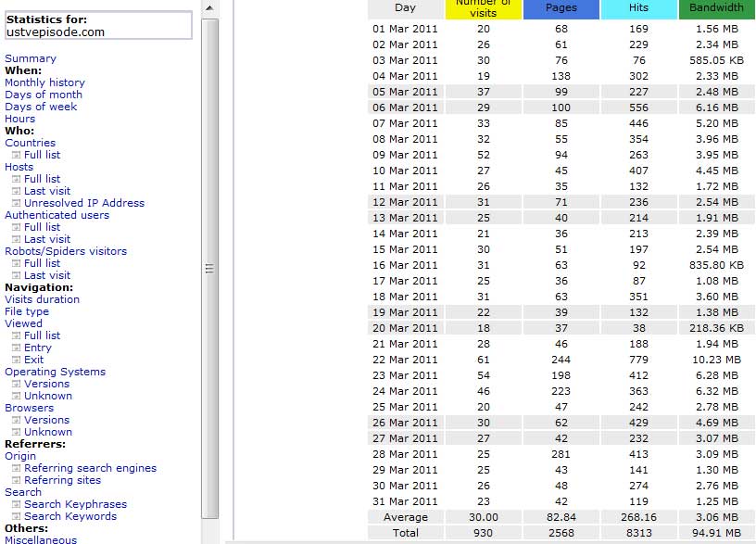Open the Viewed pages section
This screenshot has width=756, height=544.
pyautogui.click(x=24, y=323)
